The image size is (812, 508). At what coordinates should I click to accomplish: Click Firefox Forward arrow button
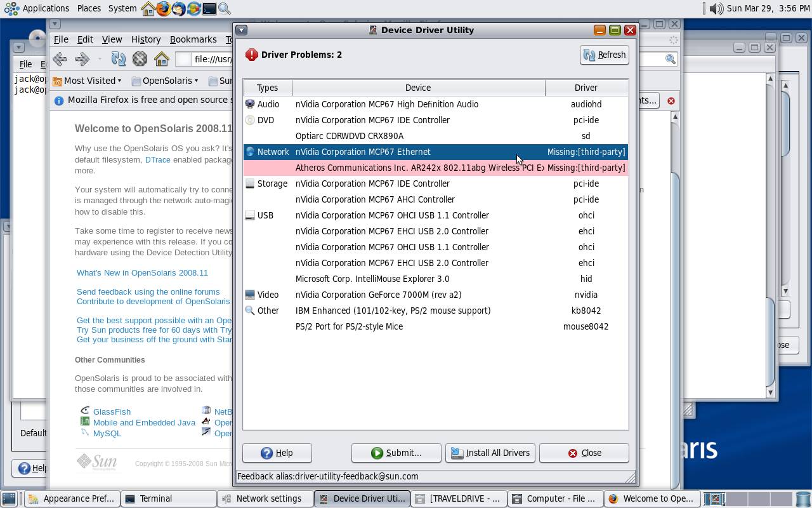(82, 59)
